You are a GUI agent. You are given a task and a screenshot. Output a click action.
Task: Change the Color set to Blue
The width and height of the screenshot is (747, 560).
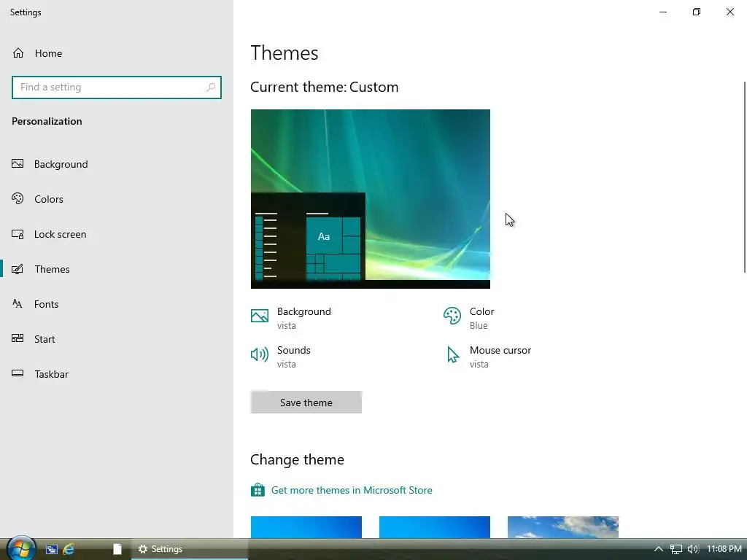click(469, 318)
